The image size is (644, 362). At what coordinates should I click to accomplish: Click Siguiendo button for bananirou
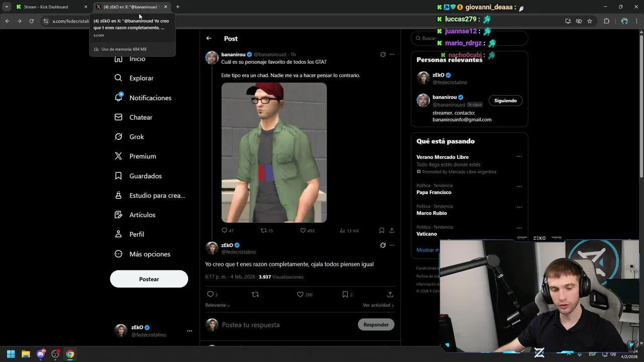(505, 101)
